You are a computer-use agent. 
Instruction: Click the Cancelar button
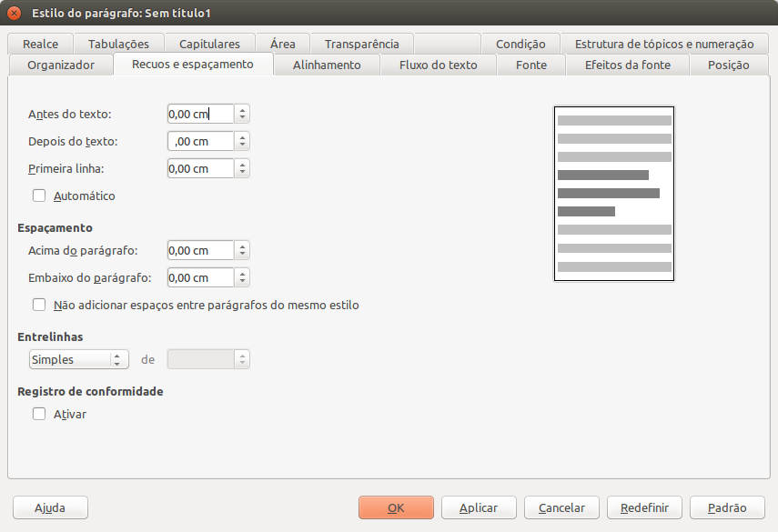[x=561, y=507]
